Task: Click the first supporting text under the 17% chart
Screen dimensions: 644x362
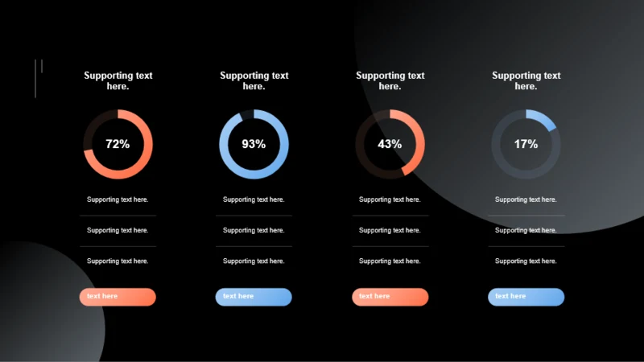Action: (526, 200)
